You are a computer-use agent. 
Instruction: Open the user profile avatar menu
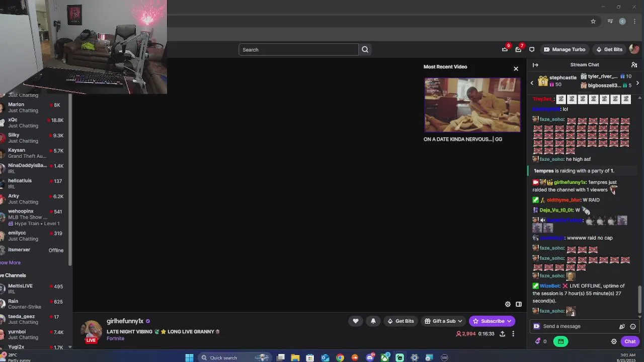(x=634, y=49)
